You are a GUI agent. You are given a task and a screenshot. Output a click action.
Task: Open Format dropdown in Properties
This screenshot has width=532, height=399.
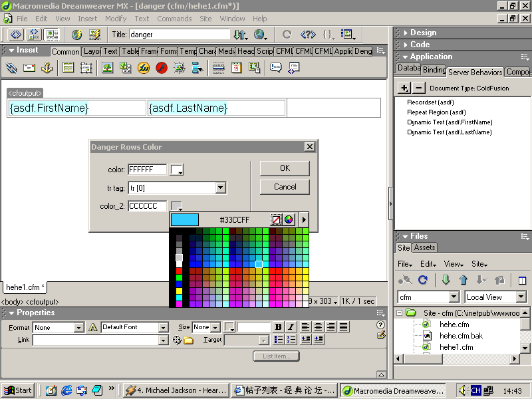tap(78, 327)
